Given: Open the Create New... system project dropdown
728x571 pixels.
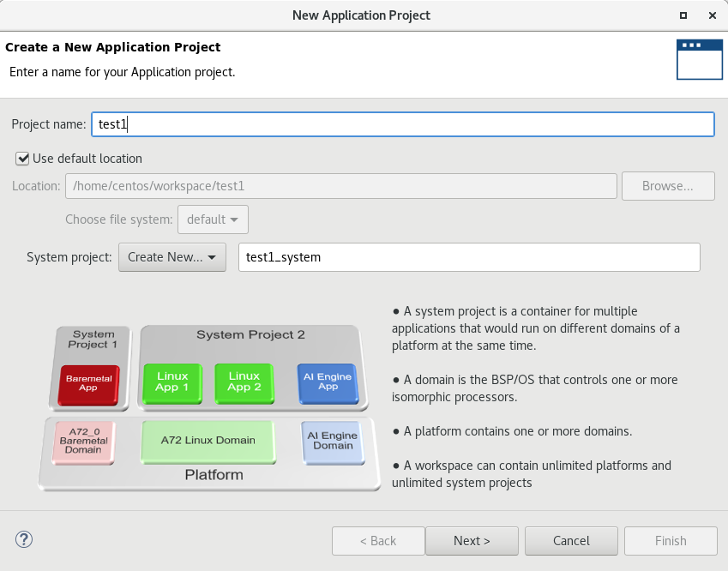Looking at the screenshot, I should tap(171, 257).
